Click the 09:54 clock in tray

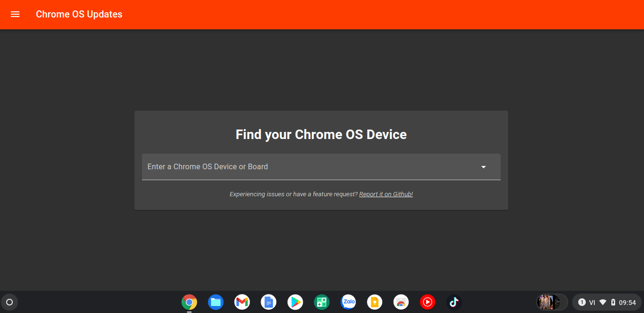[x=627, y=303]
